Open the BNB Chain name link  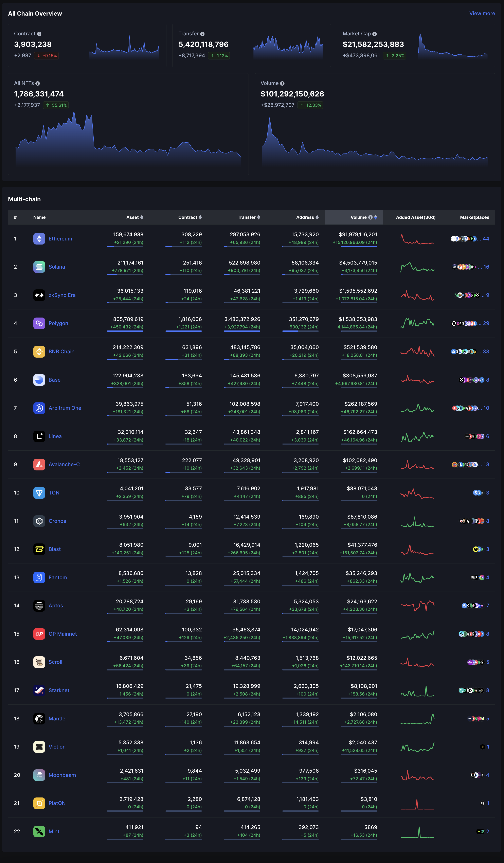[61, 351]
